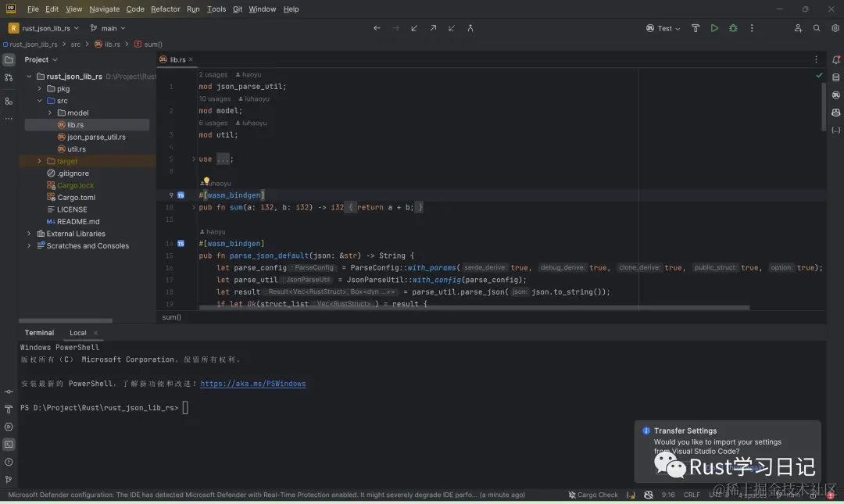Viewport: 844px width, 504px height.
Task: Run the Test configuration
Action: (714, 28)
